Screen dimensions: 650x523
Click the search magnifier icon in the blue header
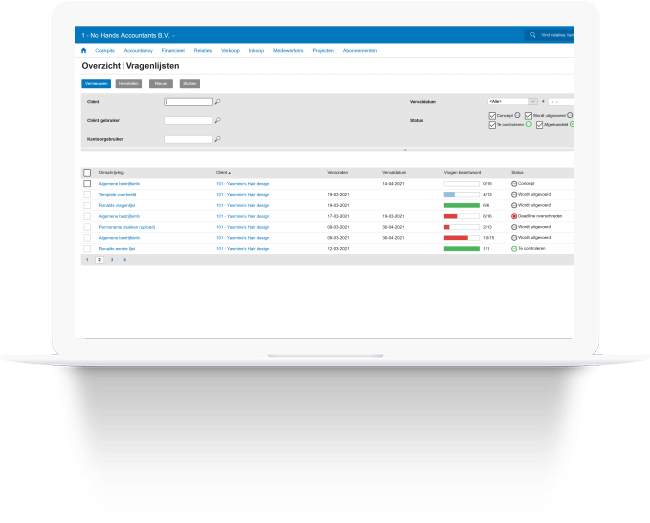[532, 35]
